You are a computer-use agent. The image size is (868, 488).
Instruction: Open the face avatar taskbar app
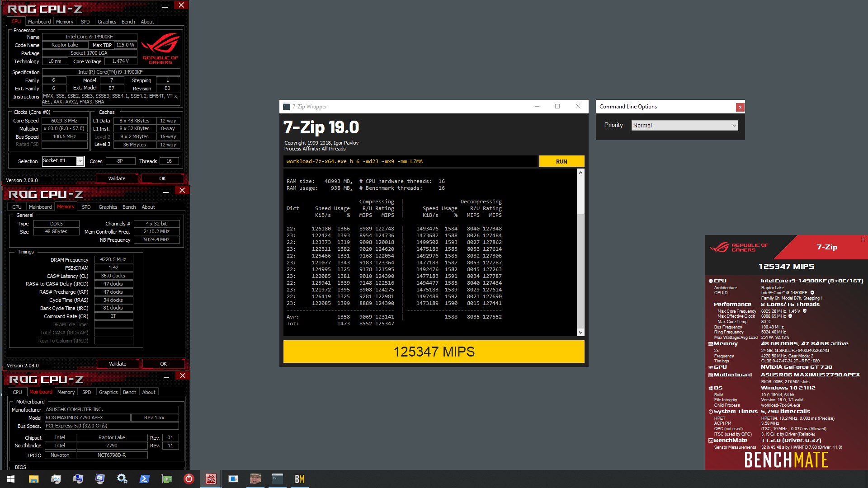click(x=255, y=479)
